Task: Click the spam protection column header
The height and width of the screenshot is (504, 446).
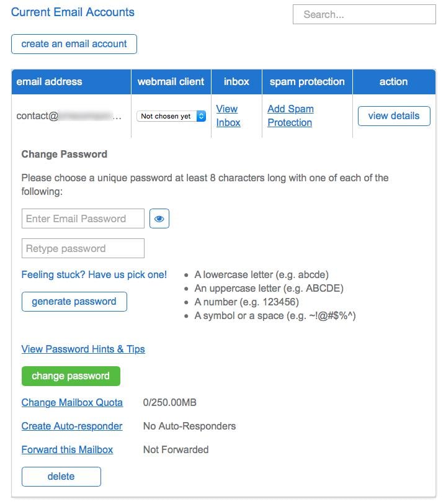Action: pyautogui.click(x=307, y=81)
